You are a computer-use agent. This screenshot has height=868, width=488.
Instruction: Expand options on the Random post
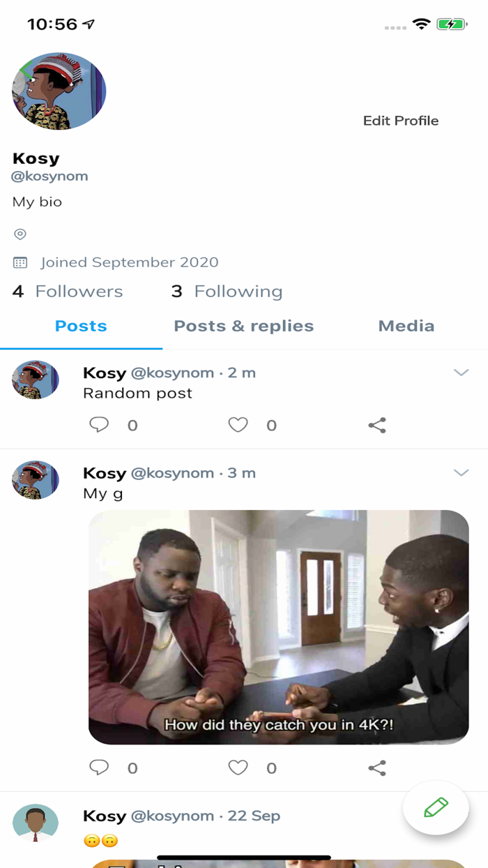(462, 373)
